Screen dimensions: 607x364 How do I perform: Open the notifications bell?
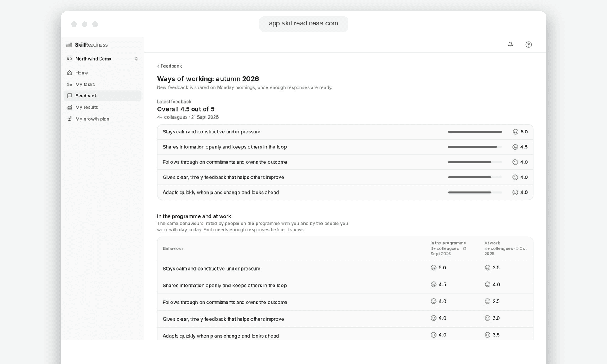point(510,44)
